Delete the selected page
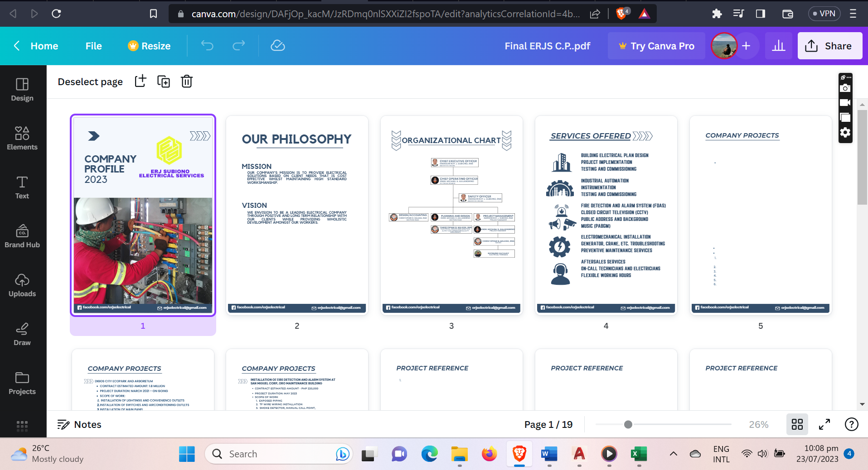 pyautogui.click(x=187, y=82)
